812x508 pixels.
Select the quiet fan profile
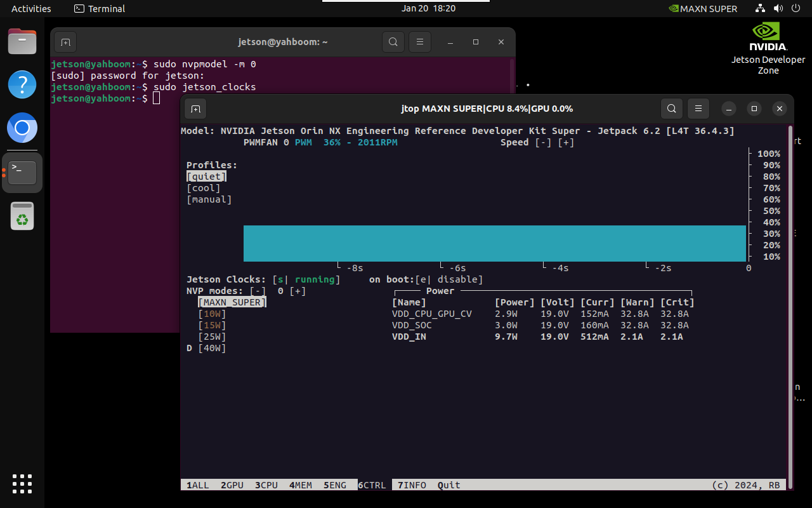point(206,177)
